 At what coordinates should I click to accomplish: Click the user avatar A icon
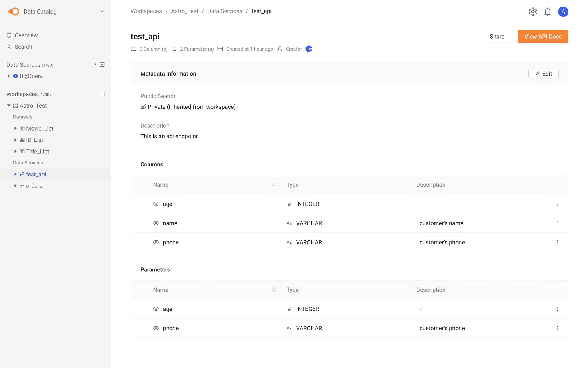563,11
